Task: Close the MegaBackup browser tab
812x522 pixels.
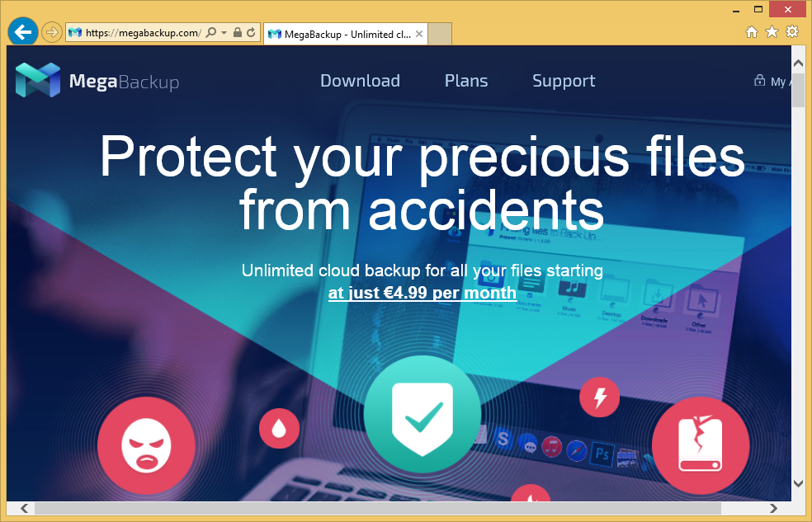Action: point(419,34)
